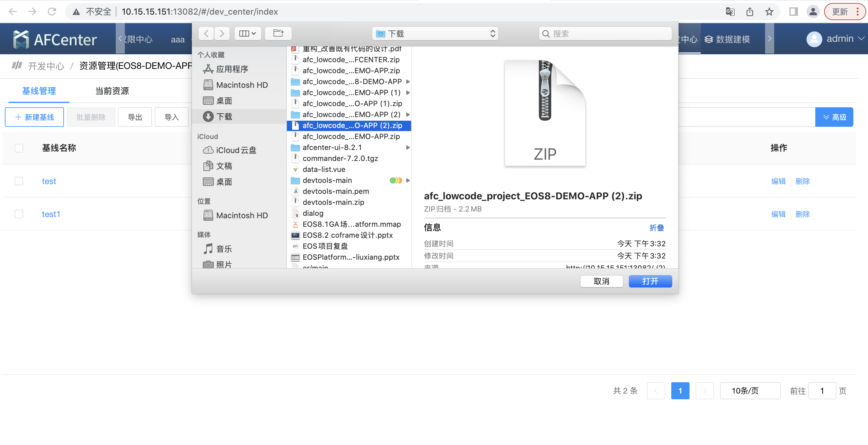Select devtools-main.zip in the file list
The image size is (868, 445).
[333, 202]
